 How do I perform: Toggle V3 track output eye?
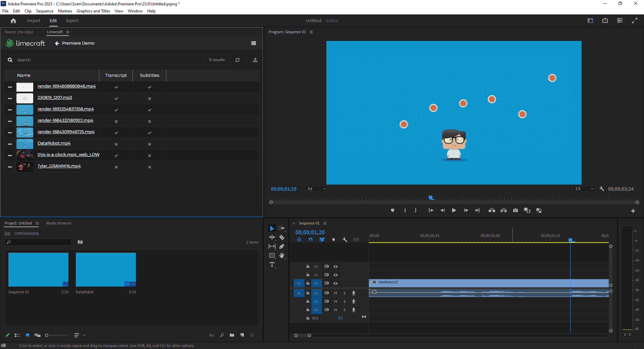click(x=335, y=266)
